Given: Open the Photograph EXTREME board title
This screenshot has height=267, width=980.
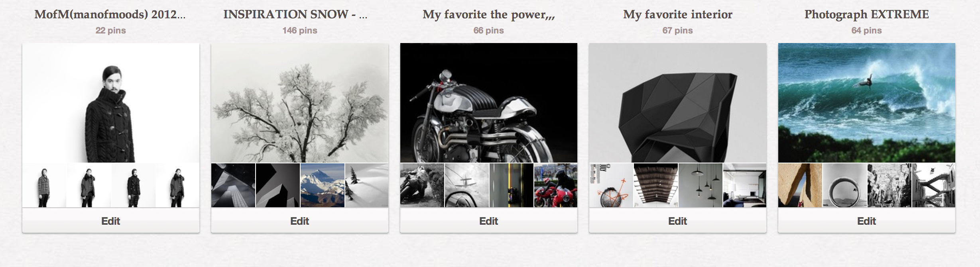Looking at the screenshot, I should point(867,15).
